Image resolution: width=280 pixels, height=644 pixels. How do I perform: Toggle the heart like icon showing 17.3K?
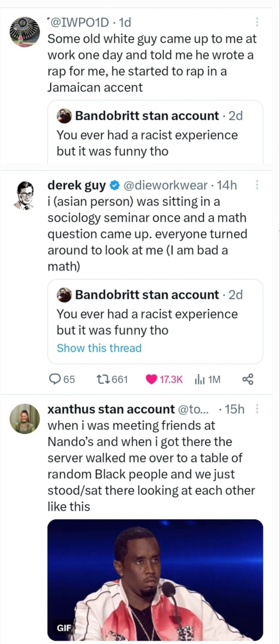point(151,379)
